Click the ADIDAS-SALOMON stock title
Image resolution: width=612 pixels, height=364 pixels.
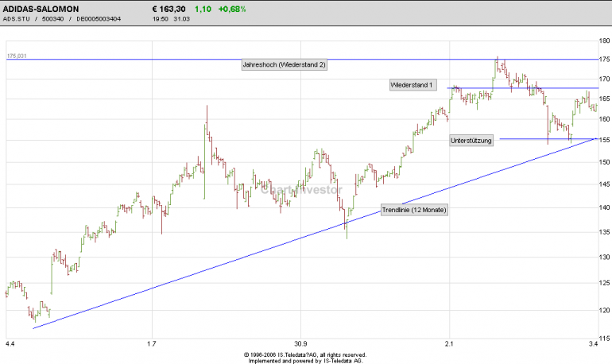pos(41,9)
